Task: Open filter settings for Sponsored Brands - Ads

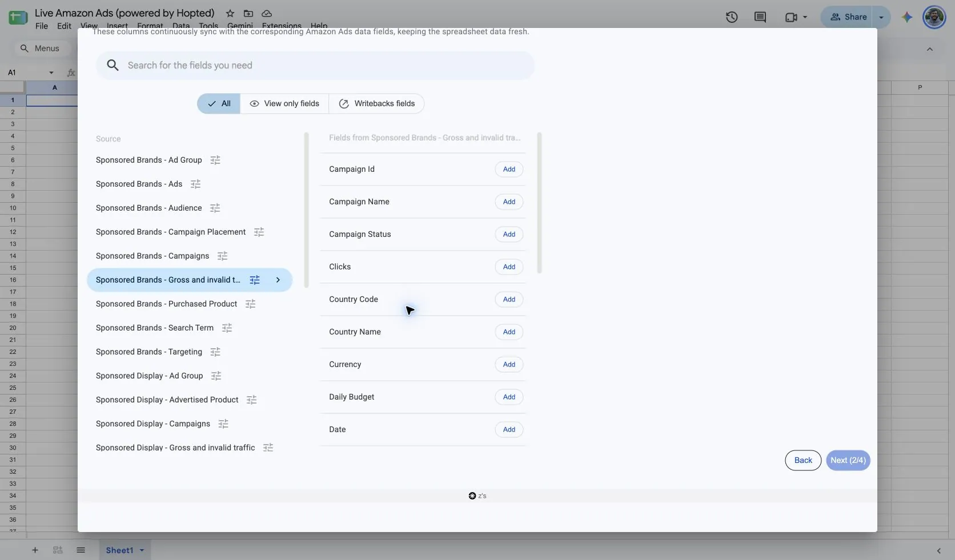Action: click(x=195, y=184)
